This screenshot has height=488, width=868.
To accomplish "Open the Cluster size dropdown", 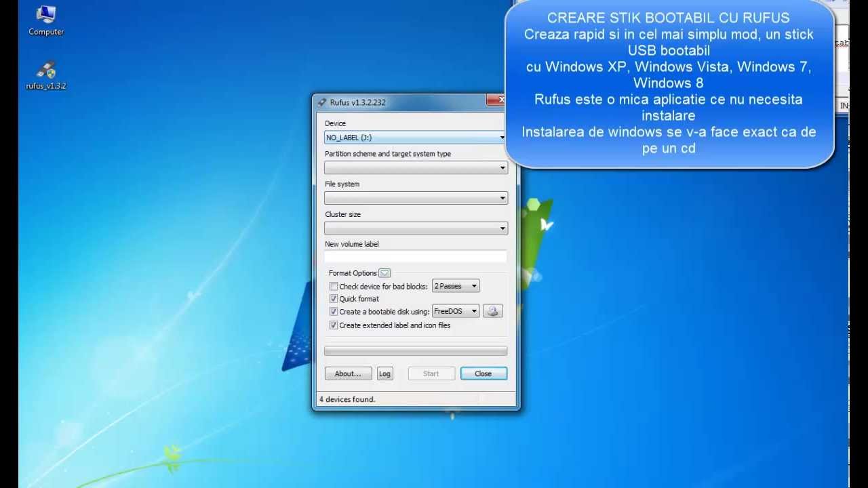I will point(416,228).
